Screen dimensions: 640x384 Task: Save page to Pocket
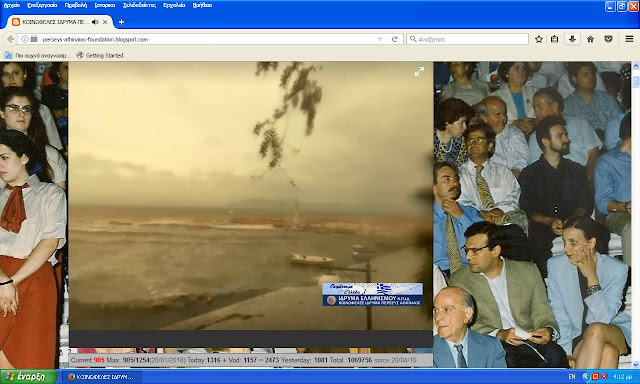[x=609, y=39]
